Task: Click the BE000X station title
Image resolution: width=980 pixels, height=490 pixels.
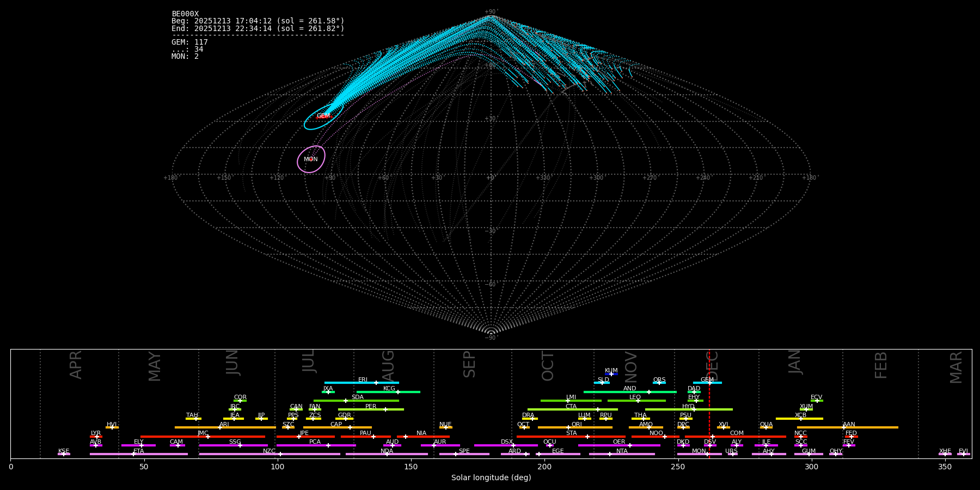Action: click(x=185, y=14)
